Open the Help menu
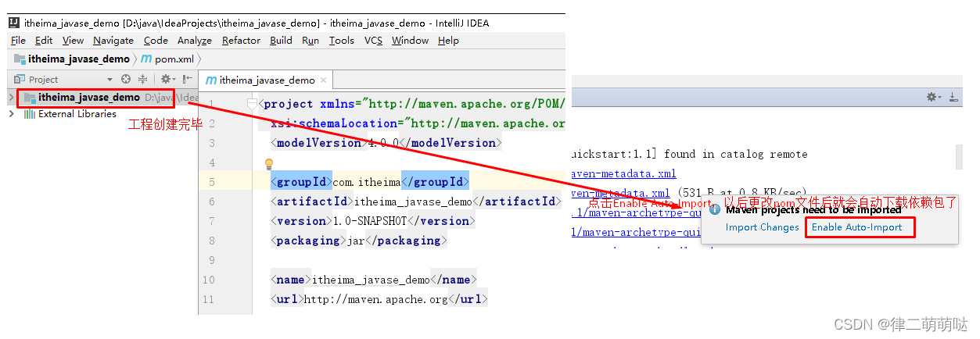The width and height of the screenshot is (980, 339). [448, 40]
